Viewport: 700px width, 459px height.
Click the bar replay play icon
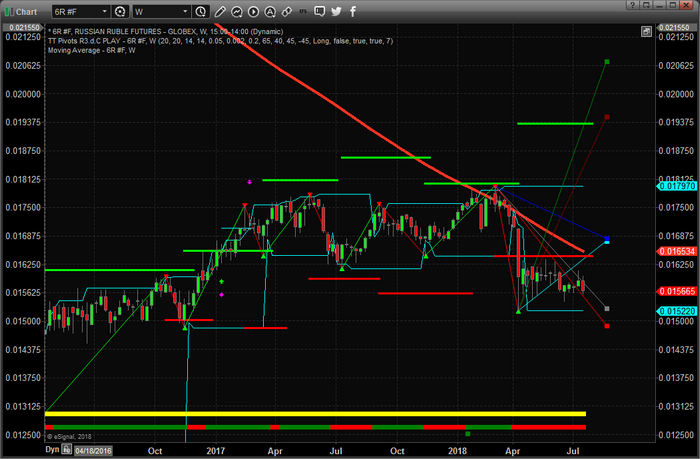(253, 12)
